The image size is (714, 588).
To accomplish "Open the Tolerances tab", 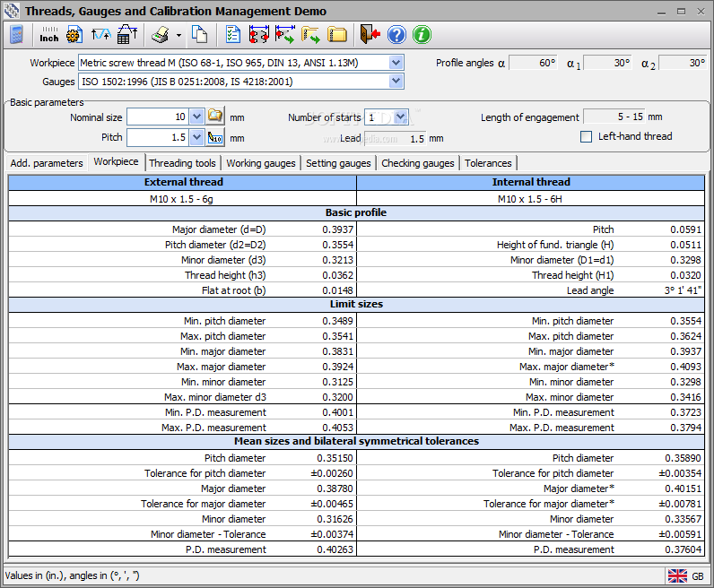I will (488, 163).
